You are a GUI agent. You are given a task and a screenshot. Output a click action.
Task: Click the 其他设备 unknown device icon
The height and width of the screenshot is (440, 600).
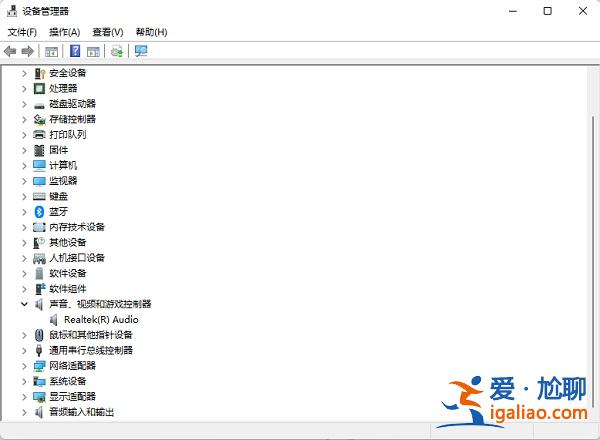39,243
